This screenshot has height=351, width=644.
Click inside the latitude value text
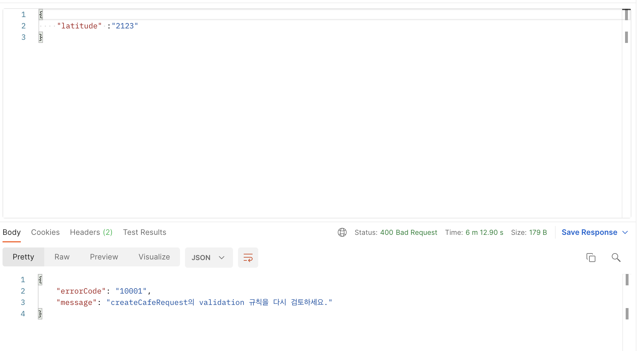(125, 26)
